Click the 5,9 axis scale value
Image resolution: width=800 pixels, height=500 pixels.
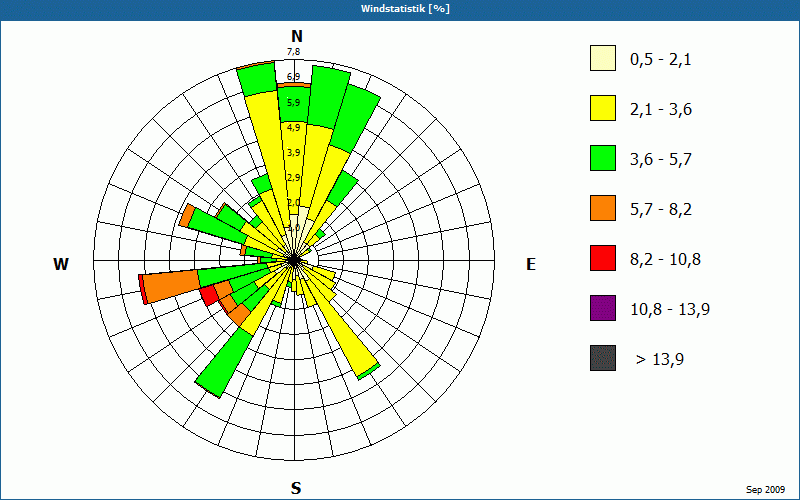[x=294, y=103]
